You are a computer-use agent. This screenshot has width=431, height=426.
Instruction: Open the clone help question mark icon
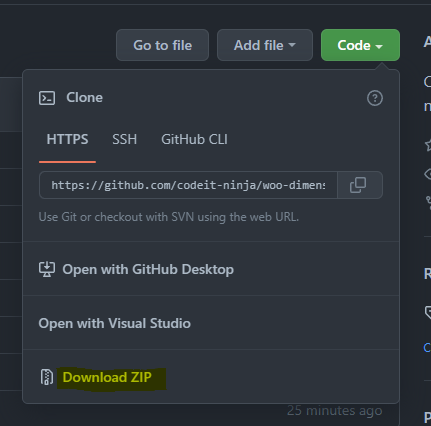click(x=375, y=98)
